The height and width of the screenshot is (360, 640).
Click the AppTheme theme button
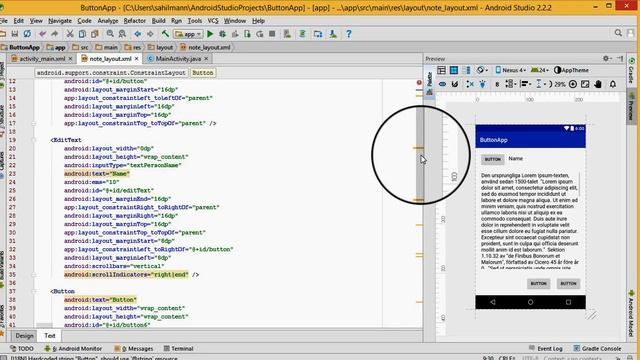(x=571, y=70)
